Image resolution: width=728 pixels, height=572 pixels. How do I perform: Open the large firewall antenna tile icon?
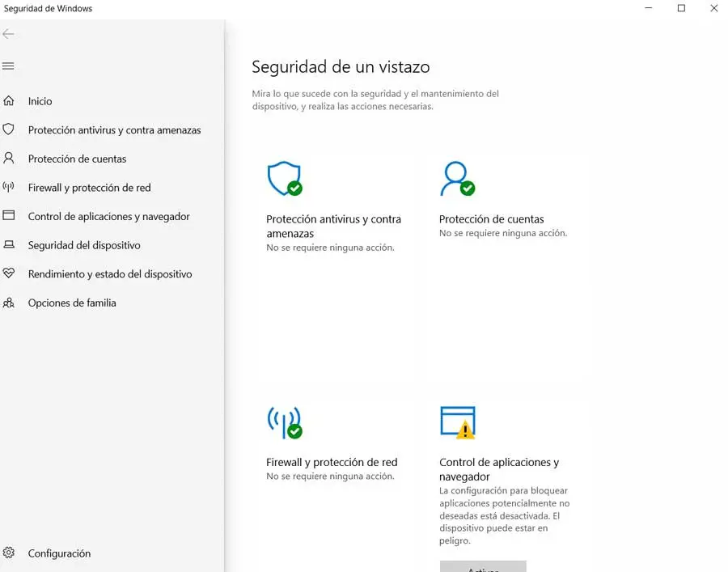pyautogui.click(x=285, y=422)
